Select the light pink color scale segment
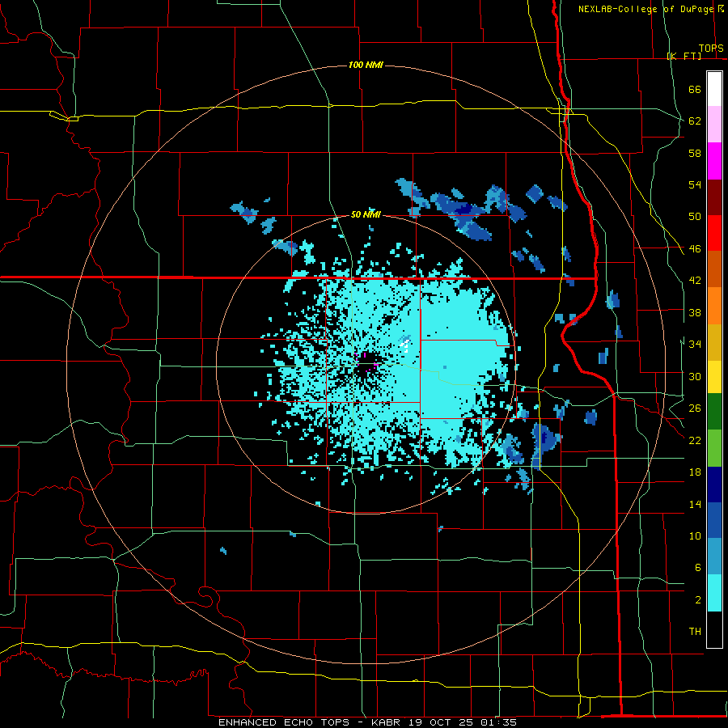728x728 pixels. coord(714,124)
